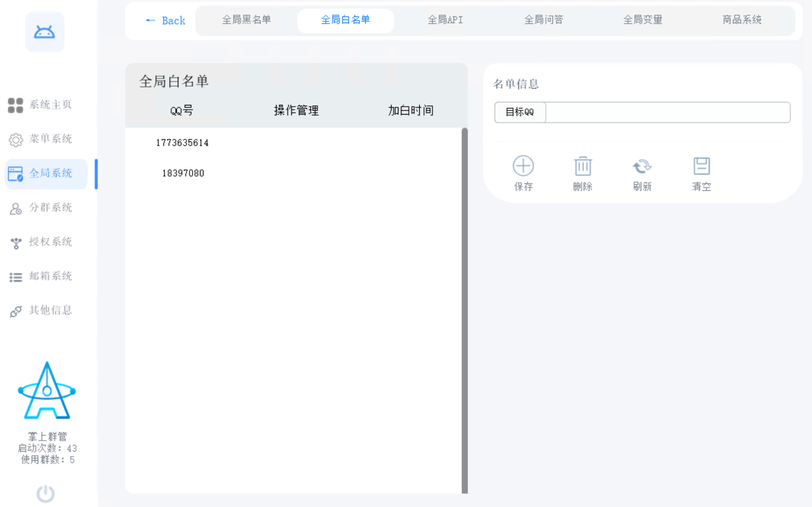Select the 菜单系统 gear icon

[15, 140]
